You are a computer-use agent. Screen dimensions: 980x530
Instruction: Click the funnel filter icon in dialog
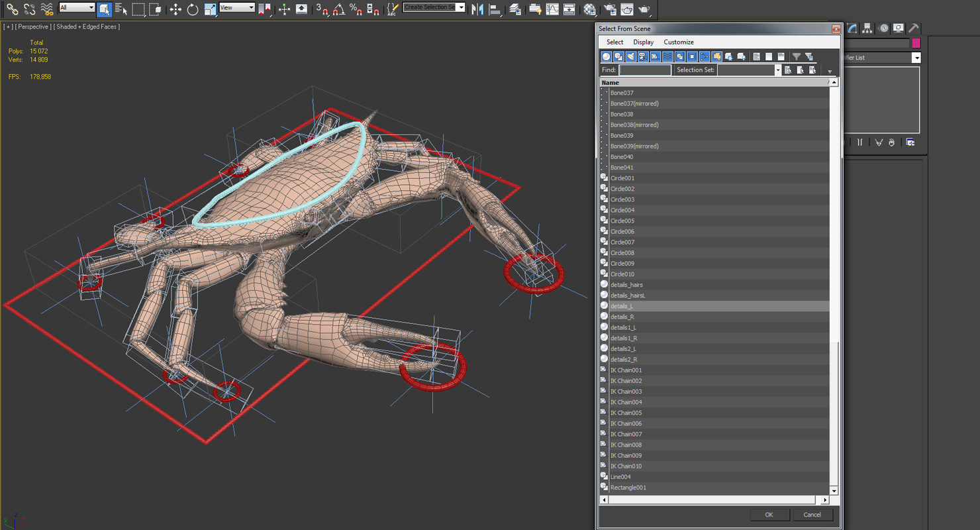pyautogui.click(x=797, y=56)
